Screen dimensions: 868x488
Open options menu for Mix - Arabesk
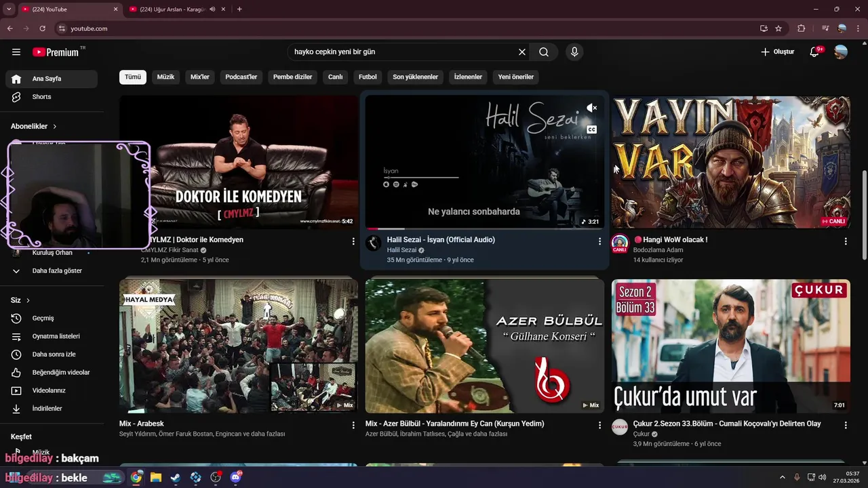coord(353,426)
